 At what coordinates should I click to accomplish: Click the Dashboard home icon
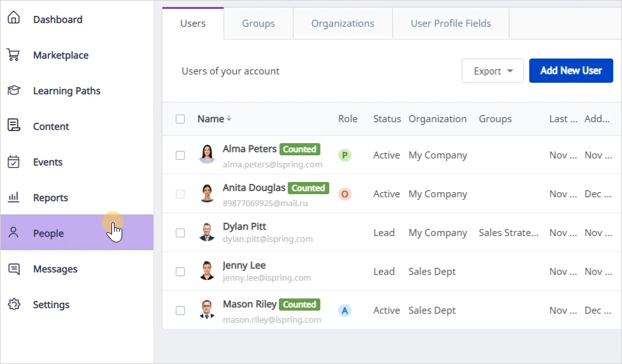tap(13, 19)
